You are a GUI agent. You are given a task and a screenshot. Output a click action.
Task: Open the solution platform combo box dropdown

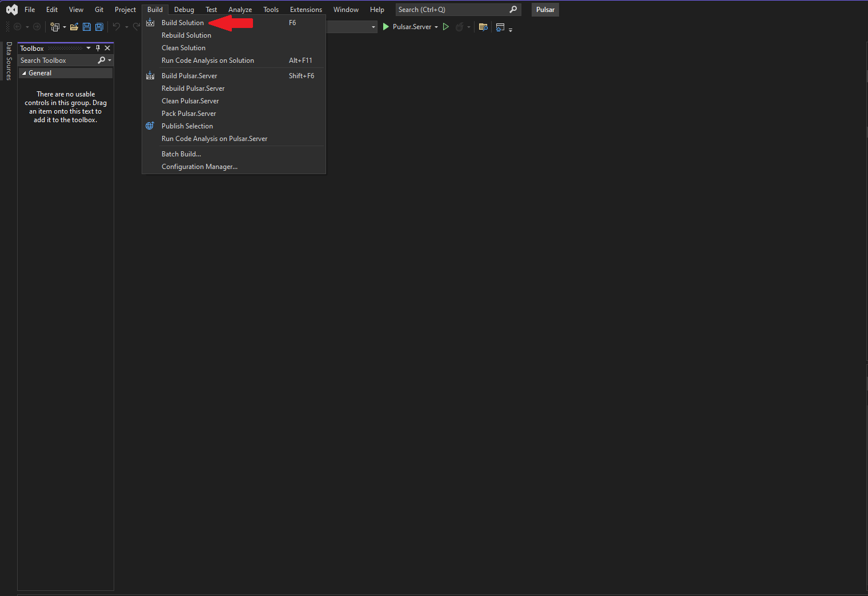click(373, 27)
